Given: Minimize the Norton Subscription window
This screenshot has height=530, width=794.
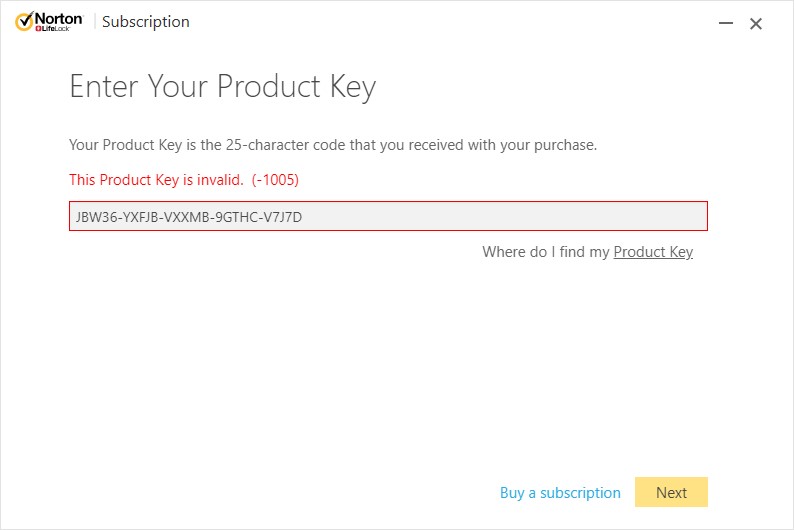Looking at the screenshot, I should [726, 23].
